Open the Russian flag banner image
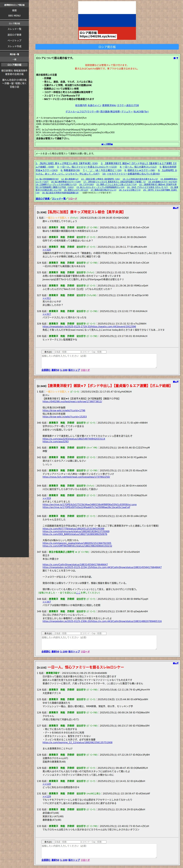The height and width of the screenshot is (868, 183). 107,21
